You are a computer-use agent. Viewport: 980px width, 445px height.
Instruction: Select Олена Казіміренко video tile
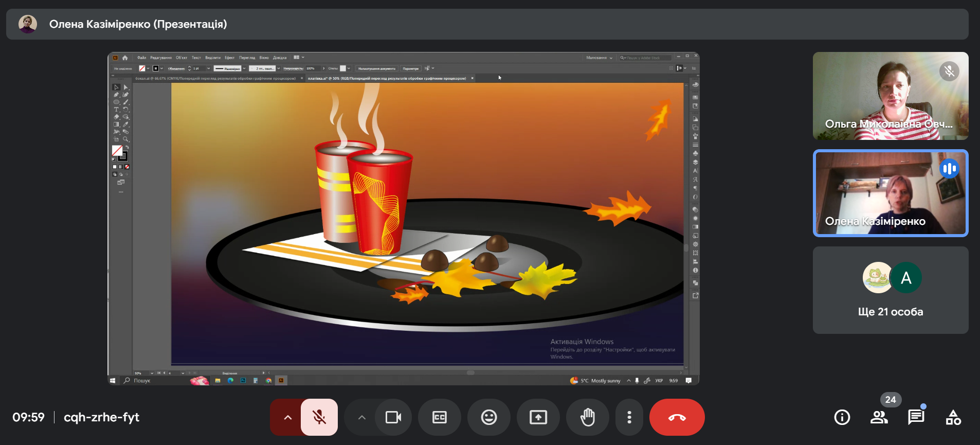click(891, 193)
